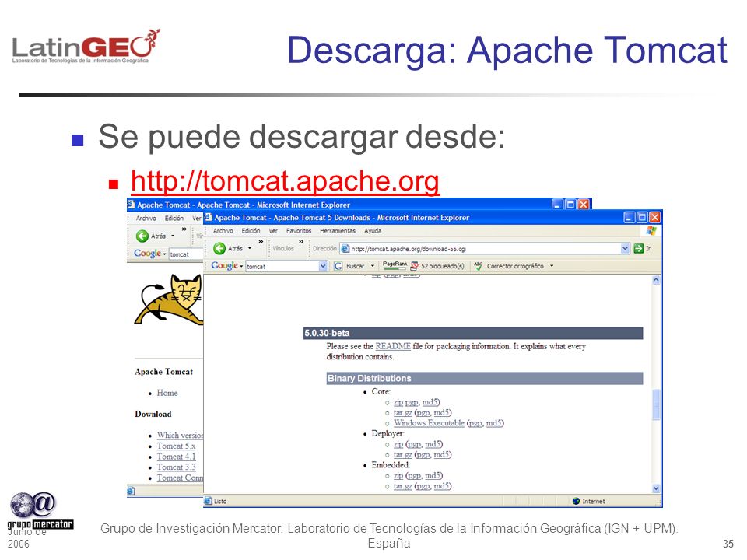Screen dimensions: 747x560
Task: Click the Windows flag logo in the Downloads window
Action: [x=651, y=231]
